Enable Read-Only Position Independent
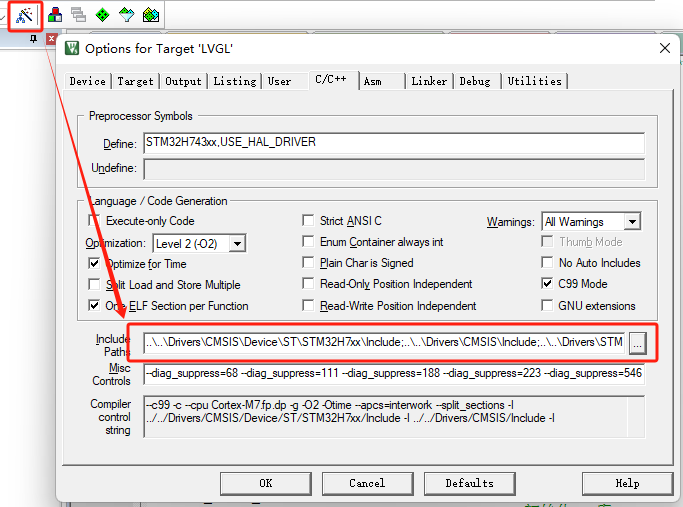The height and width of the screenshot is (507, 683). point(308,284)
